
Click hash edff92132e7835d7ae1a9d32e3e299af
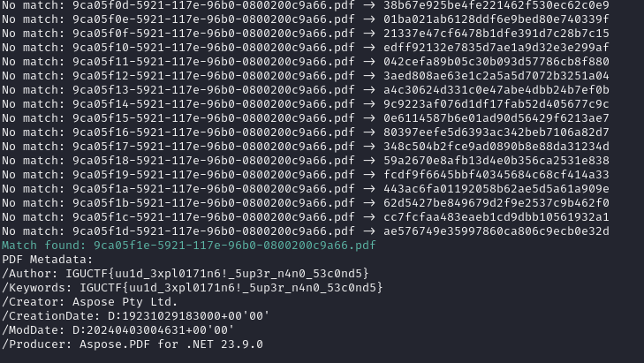(x=496, y=48)
